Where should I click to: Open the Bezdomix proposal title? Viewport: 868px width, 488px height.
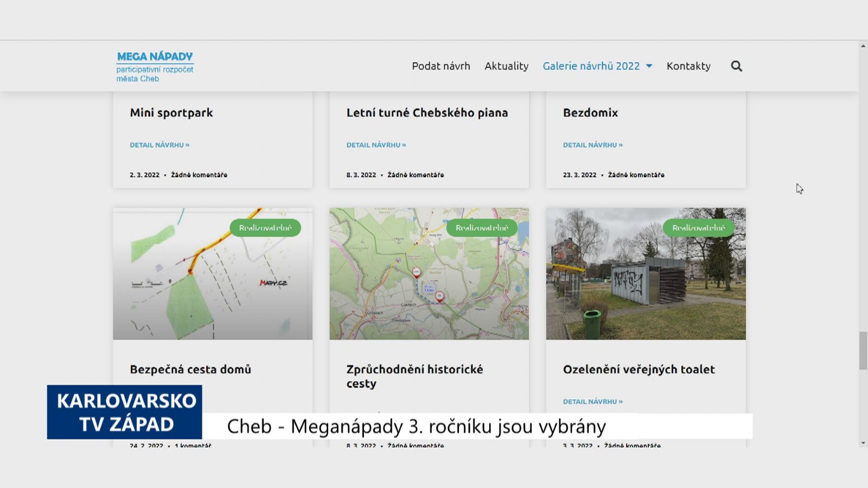click(x=590, y=113)
